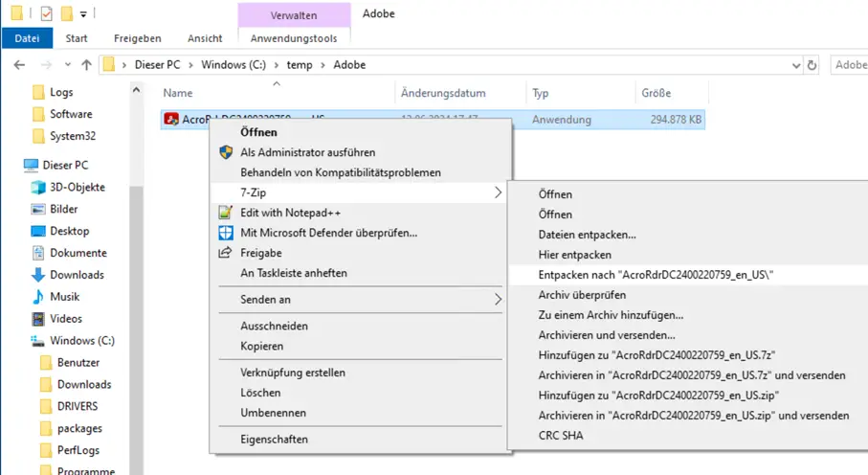Select the AcroRdrDC application file icon
The width and height of the screenshot is (868, 475).
pyautogui.click(x=171, y=119)
